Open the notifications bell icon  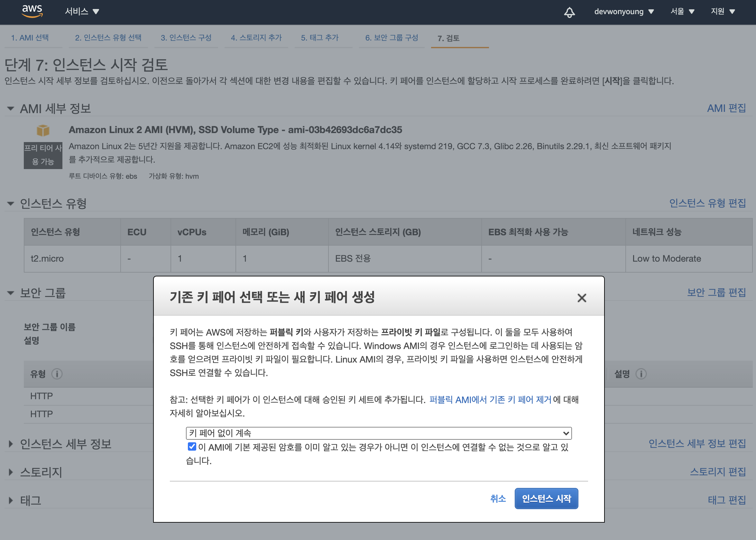coord(569,12)
